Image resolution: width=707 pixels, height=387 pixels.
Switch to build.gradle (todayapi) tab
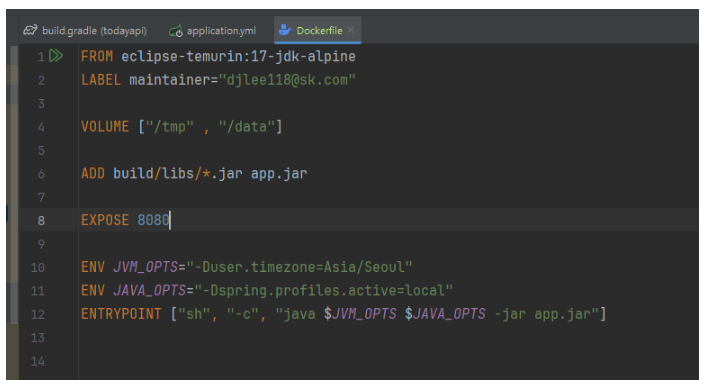85,30
